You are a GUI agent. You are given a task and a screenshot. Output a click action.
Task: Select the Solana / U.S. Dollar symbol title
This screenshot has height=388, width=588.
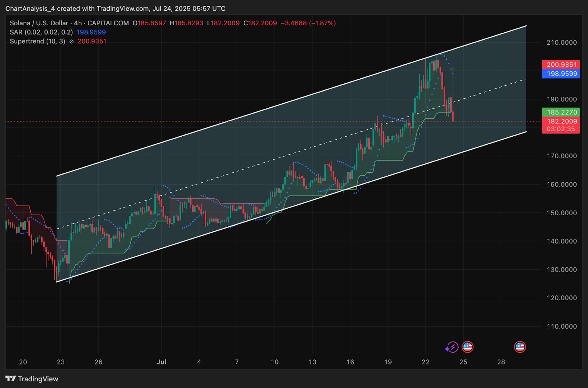tap(39, 23)
